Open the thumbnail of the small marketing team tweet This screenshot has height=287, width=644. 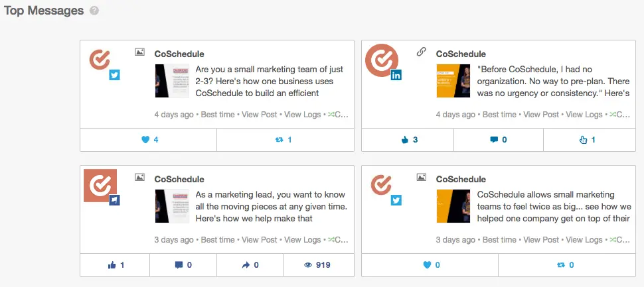[172, 81]
